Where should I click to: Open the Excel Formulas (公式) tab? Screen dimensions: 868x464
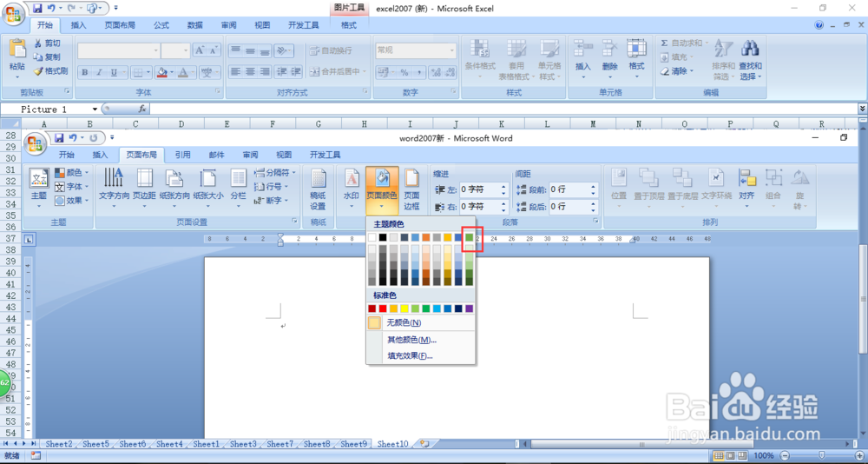161,25
